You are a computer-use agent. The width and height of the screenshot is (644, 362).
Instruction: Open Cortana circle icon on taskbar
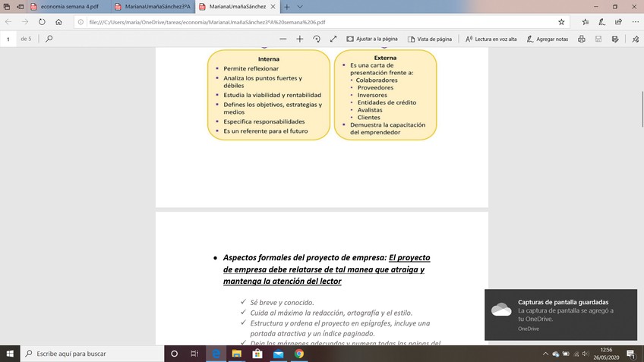click(x=174, y=354)
